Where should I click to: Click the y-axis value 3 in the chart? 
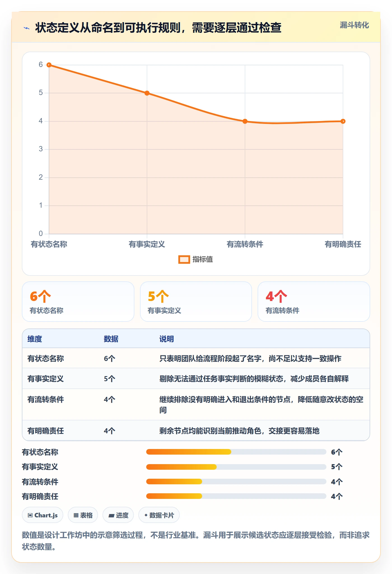(x=41, y=149)
